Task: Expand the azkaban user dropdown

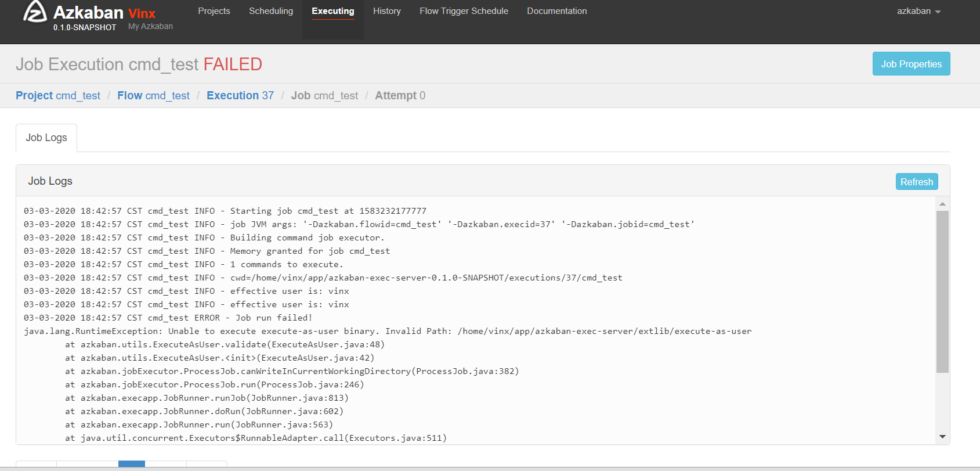Action: click(918, 11)
